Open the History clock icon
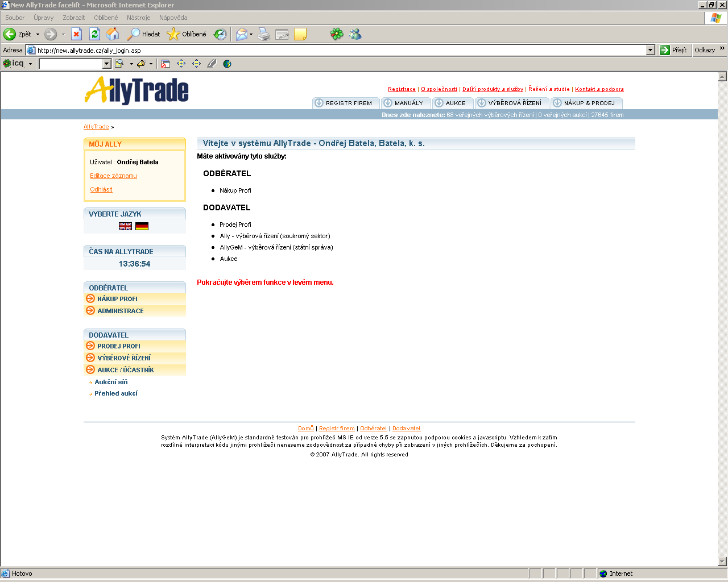Viewport: 728px width, 582px height. 220,34
